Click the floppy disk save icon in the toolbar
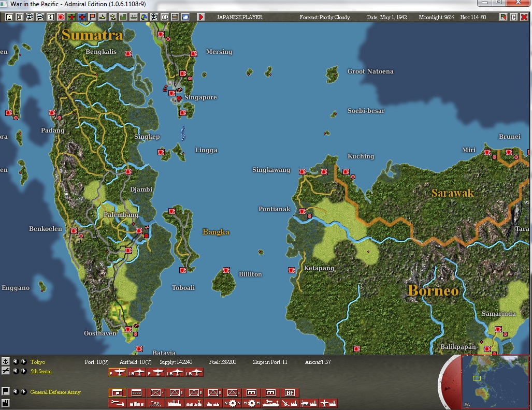Viewport: 532px width, 410px height. tap(9, 17)
